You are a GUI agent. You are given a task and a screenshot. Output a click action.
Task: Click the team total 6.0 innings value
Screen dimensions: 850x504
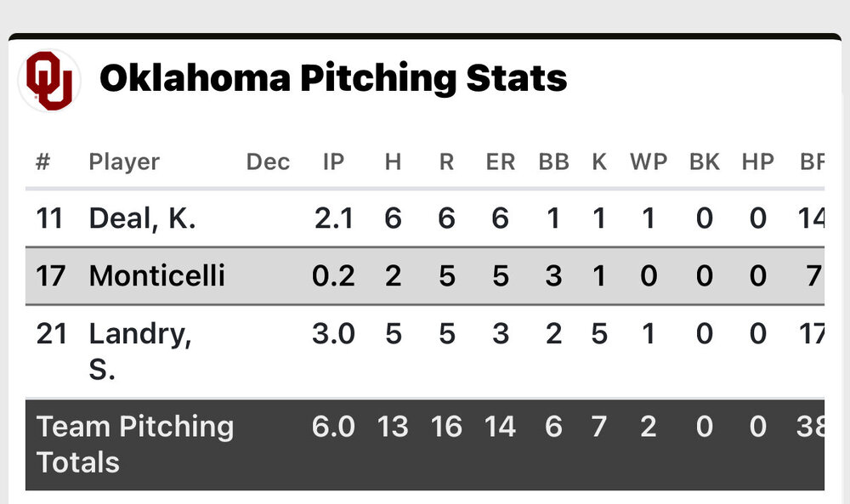click(x=333, y=427)
